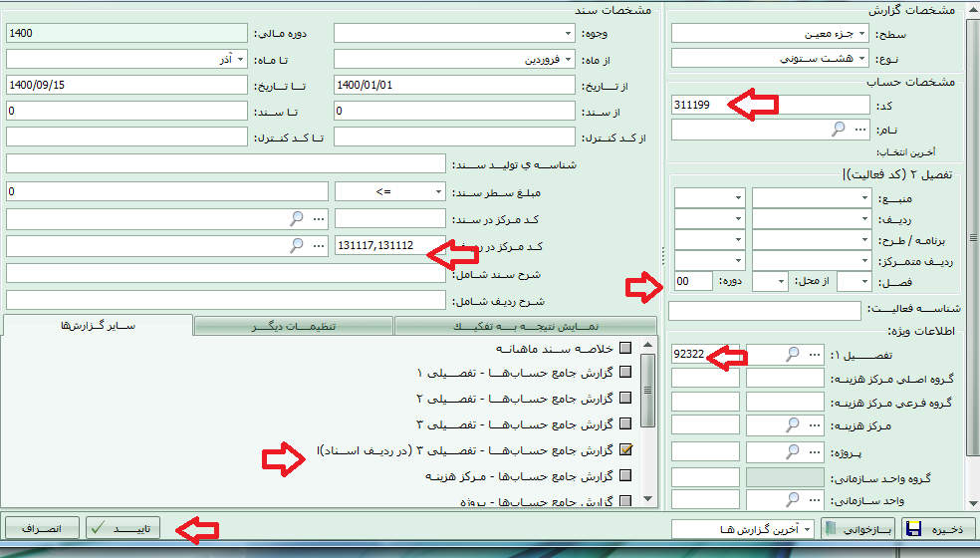Open the از ماه dropdown showing فروردین

pos(568,60)
